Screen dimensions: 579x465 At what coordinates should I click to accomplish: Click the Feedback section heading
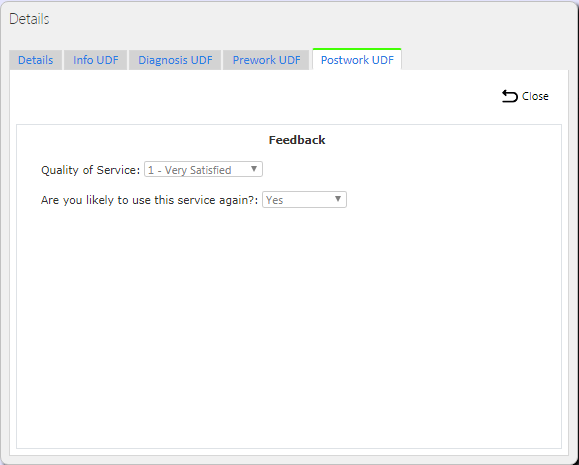pos(297,140)
